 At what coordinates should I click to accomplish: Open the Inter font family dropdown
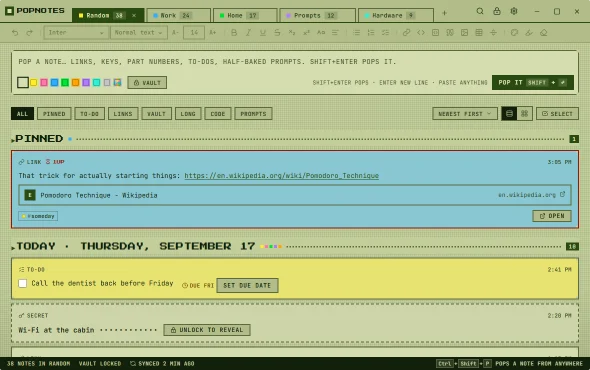coord(76,33)
